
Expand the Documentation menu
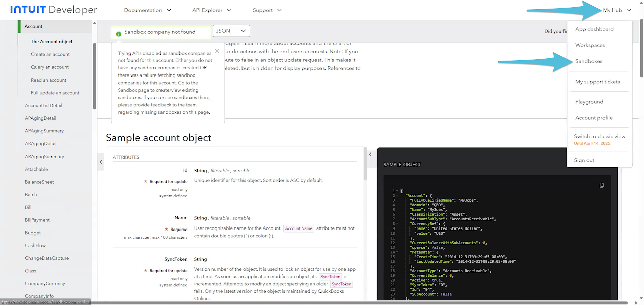pos(147,10)
